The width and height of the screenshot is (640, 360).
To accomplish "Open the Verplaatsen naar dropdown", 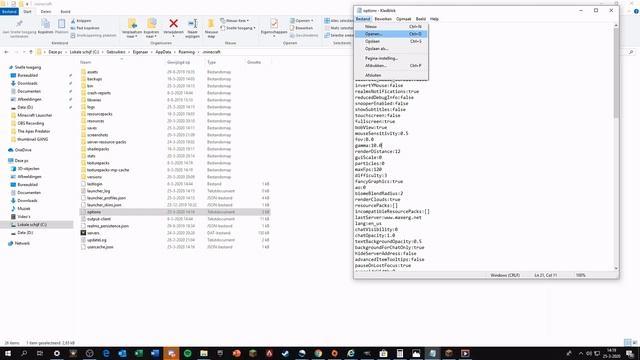I will click(132, 28).
